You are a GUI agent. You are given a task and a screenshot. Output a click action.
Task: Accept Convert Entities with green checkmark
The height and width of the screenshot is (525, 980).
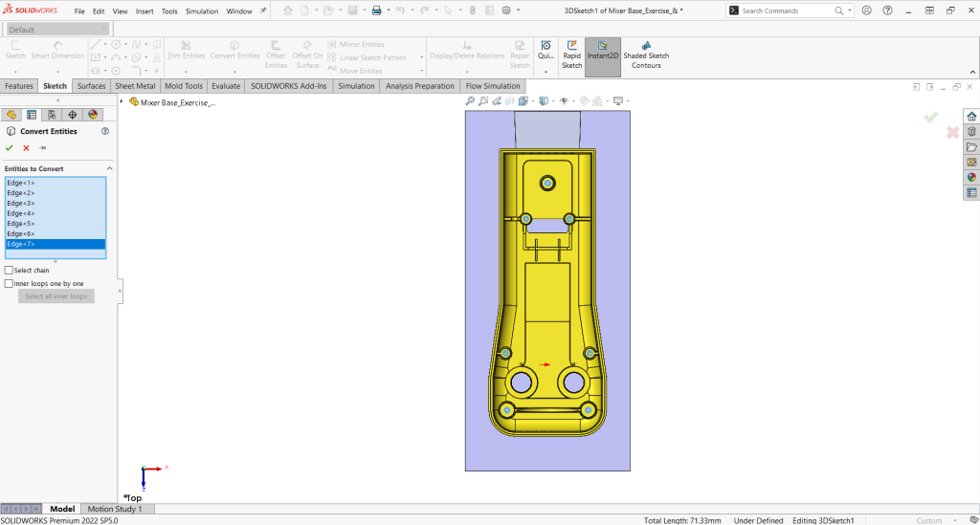pyautogui.click(x=10, y=148)
